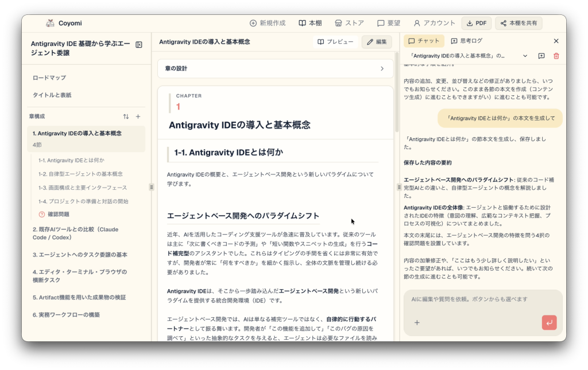Screen dimensions: 588x370
Task: Start new chat thread icon
Action: 541,56
